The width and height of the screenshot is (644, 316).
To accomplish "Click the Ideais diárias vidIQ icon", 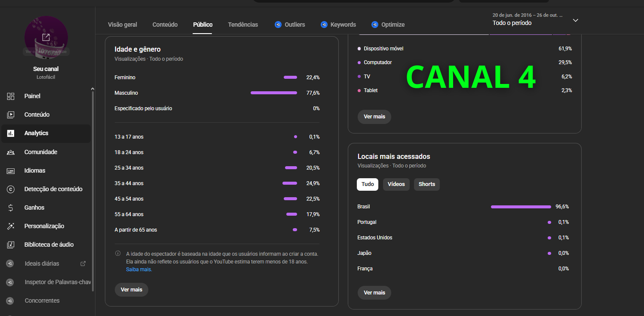I will (x=10, y=263).
